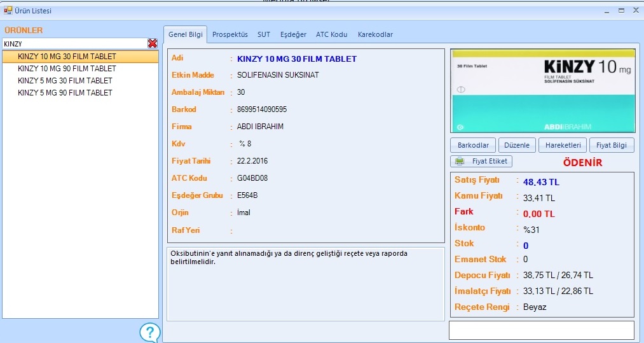This screenshot has height=343, width=644.
Task: Click the empty text box below the prices
Action: tap(541, 330)
